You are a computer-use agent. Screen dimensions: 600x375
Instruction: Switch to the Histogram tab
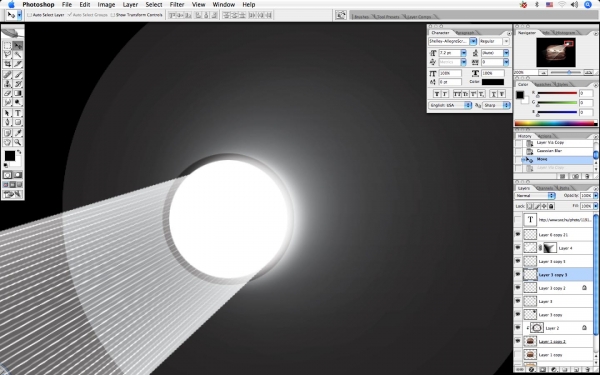(x=566, y=33)
